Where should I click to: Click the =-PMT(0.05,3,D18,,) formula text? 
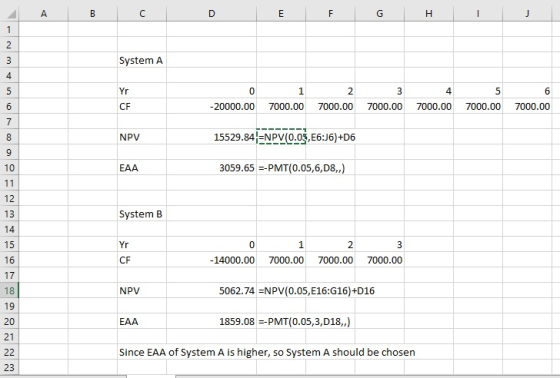(304, 322)
